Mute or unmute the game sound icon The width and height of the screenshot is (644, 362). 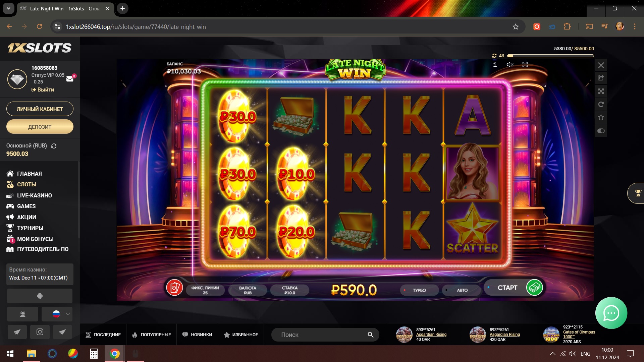(510, 65)
